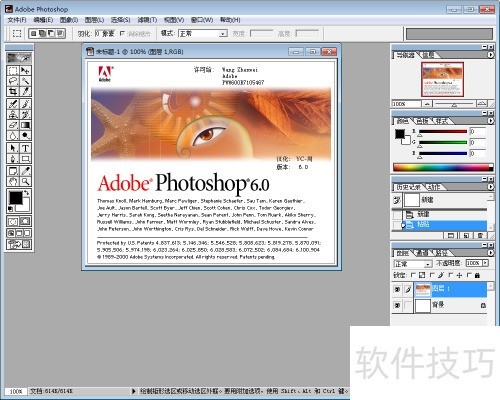Hide the 背景 layer using its eye icon

[397, 305]
